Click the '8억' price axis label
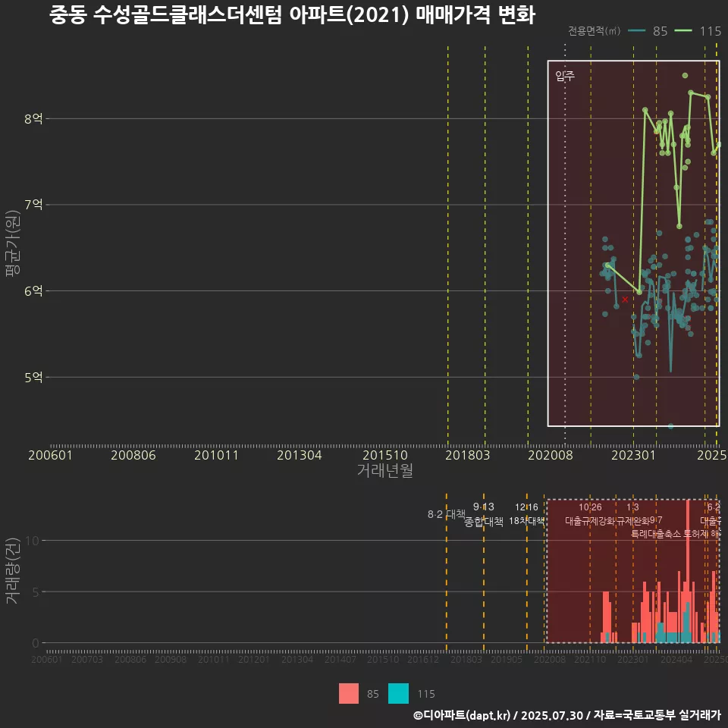 [33, 119]
